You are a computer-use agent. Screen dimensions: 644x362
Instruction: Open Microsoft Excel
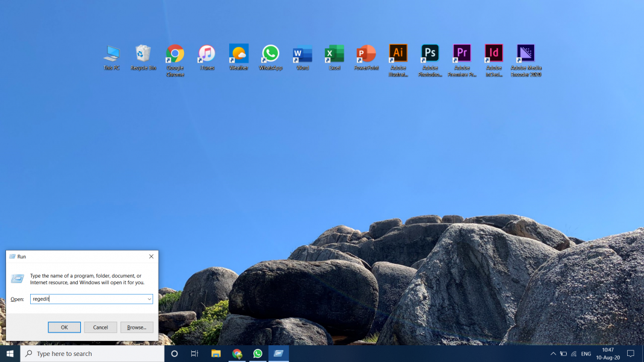pos(334,53)
